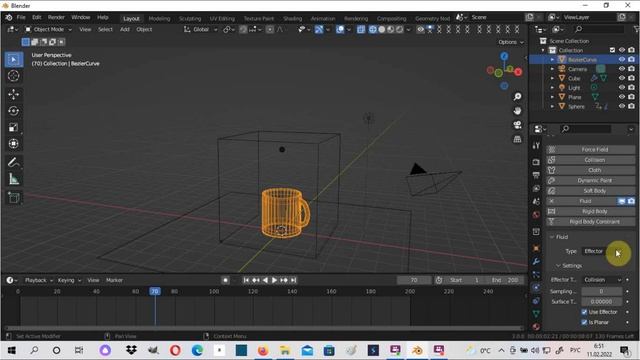Switch to the Modeling workspace tab
The height and width of the screenshot is (360, 640).
tap(159, 18)
